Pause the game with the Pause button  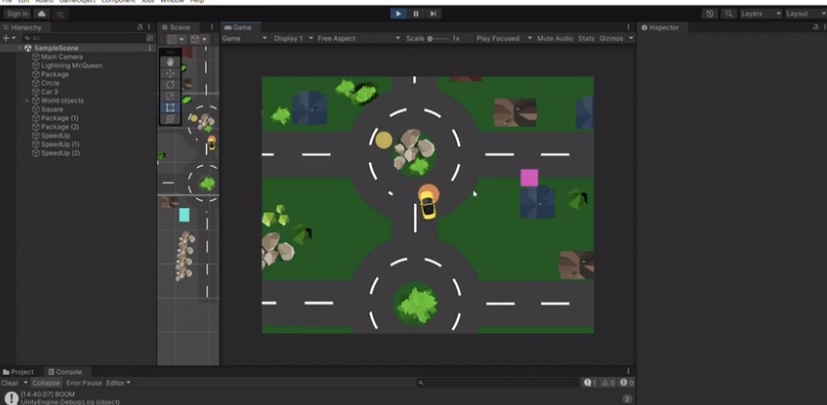tap(416, 14)
